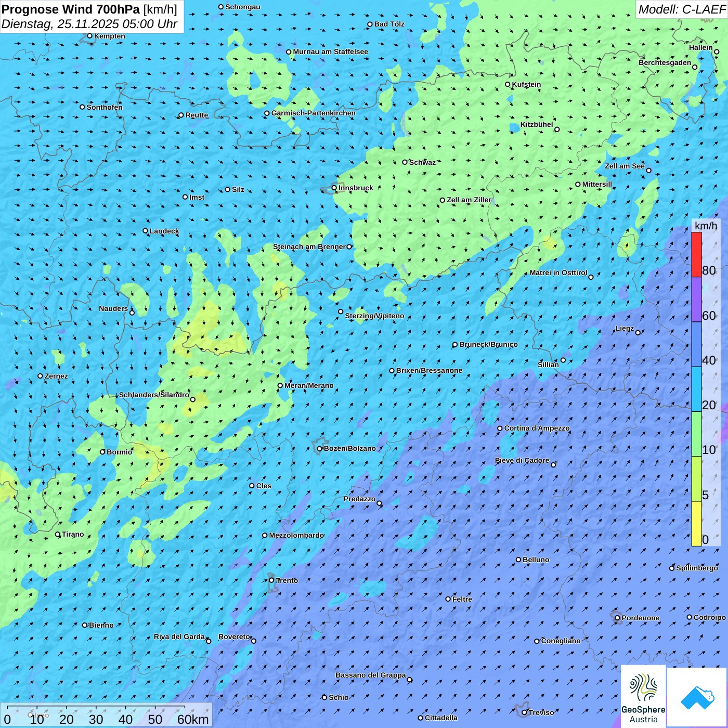Screen dimensions: 728x728
Task: Click the Trento city marker
Action: pos(271,580)
